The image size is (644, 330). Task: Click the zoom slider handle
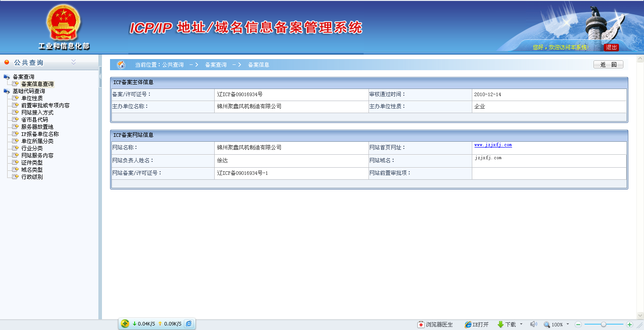click(604, 325)
